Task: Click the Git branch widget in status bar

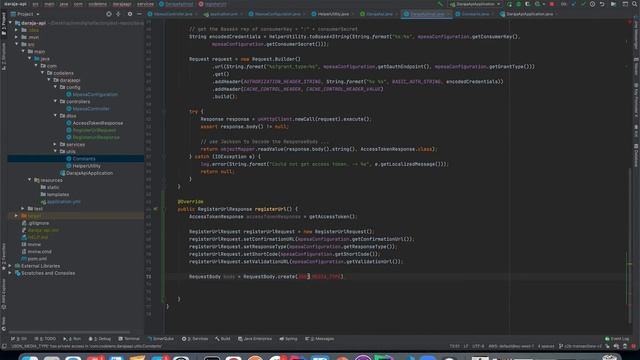Action: pos(580,346)
